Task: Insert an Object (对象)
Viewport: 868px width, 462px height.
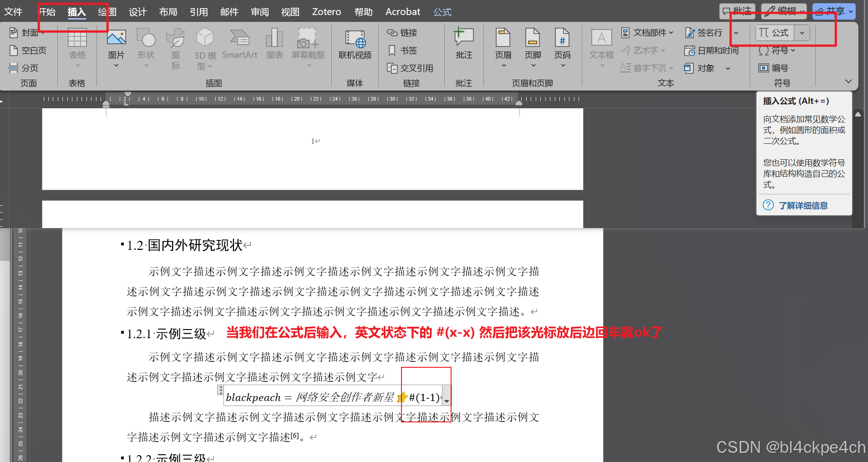Action: (700, 68)
